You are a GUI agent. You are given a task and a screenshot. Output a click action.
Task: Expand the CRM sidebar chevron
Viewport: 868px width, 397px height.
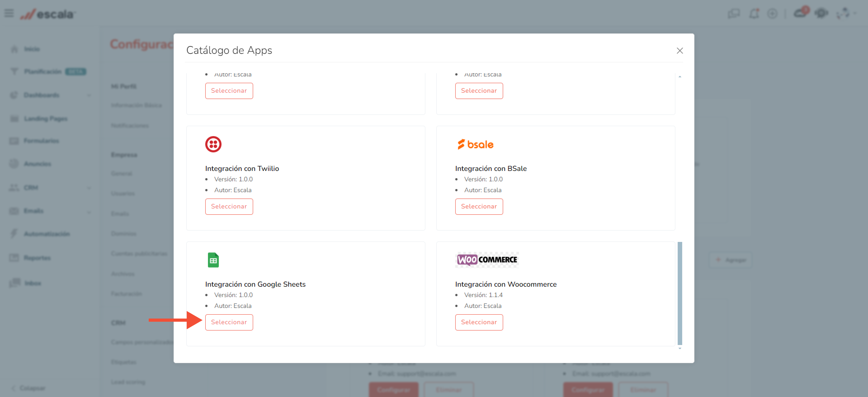tap(89, 188)
